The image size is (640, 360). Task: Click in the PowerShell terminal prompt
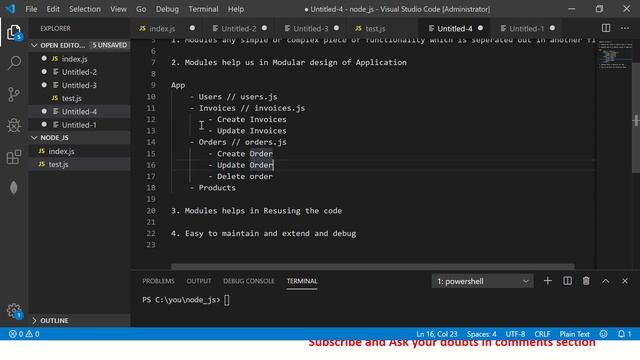(186, 300)
